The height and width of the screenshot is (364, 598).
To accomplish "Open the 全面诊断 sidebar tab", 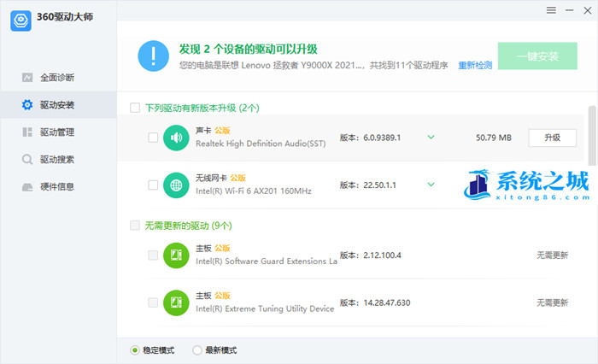I will [x=58, y=78].
